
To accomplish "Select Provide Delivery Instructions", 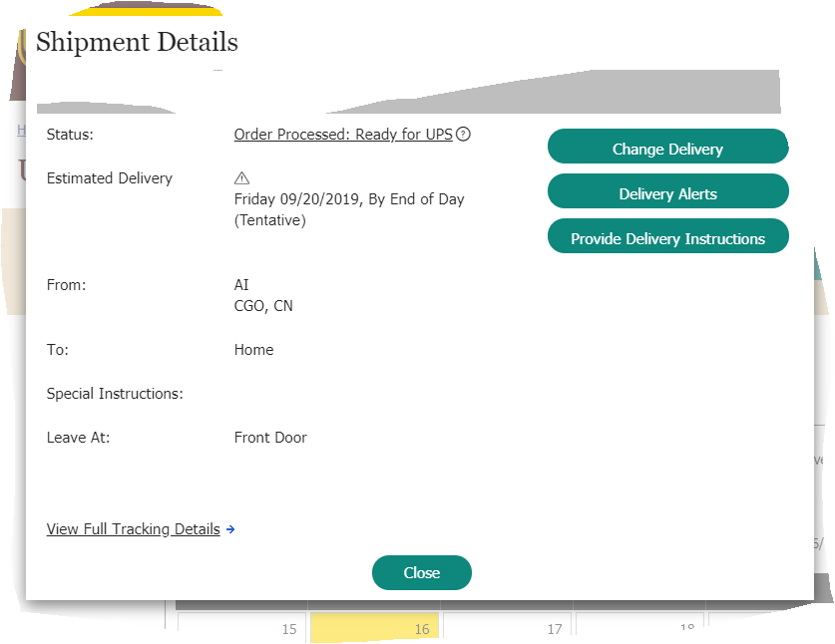I will (x=667, y=236).
